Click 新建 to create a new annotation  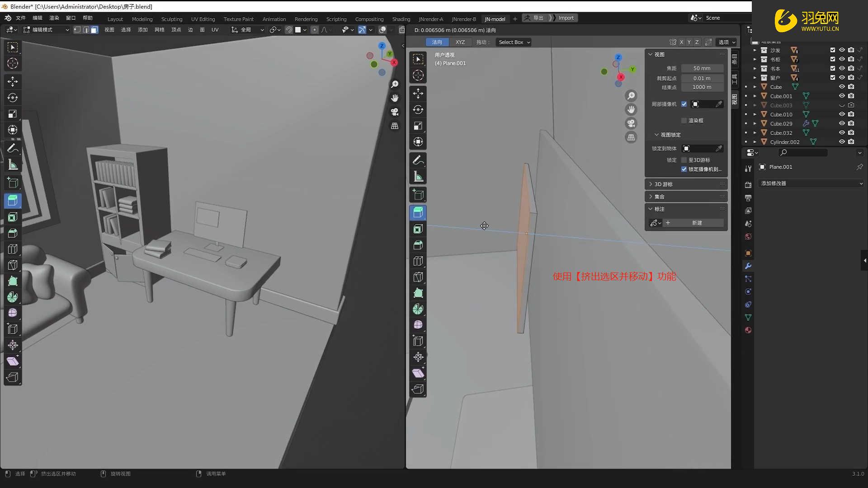coord(696,223)
